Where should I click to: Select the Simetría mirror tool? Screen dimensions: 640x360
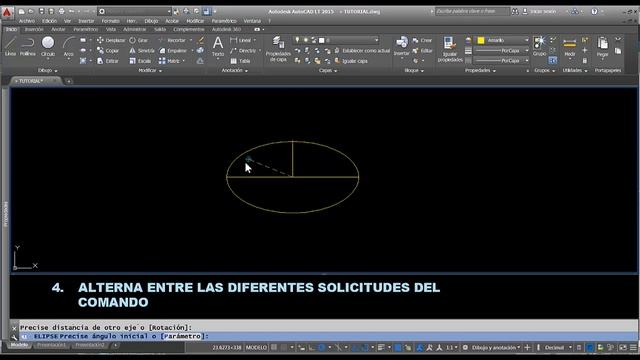[142, 51]
